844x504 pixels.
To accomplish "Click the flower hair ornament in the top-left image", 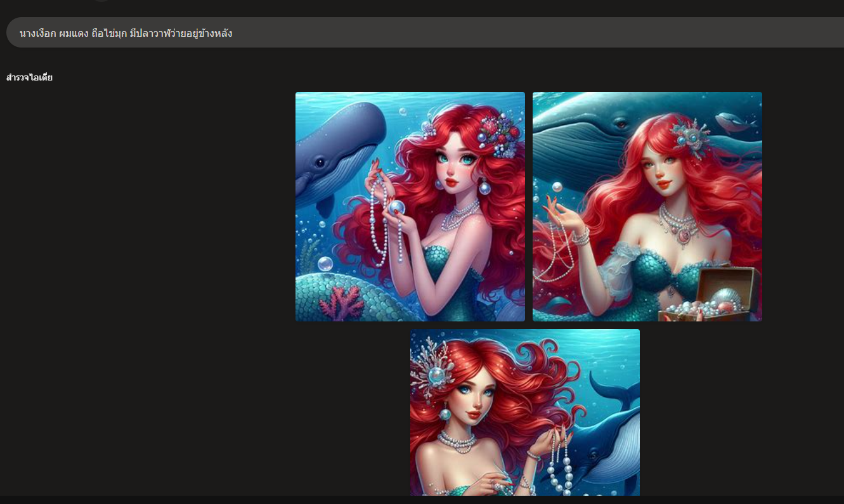I will [x=501, y=134].
